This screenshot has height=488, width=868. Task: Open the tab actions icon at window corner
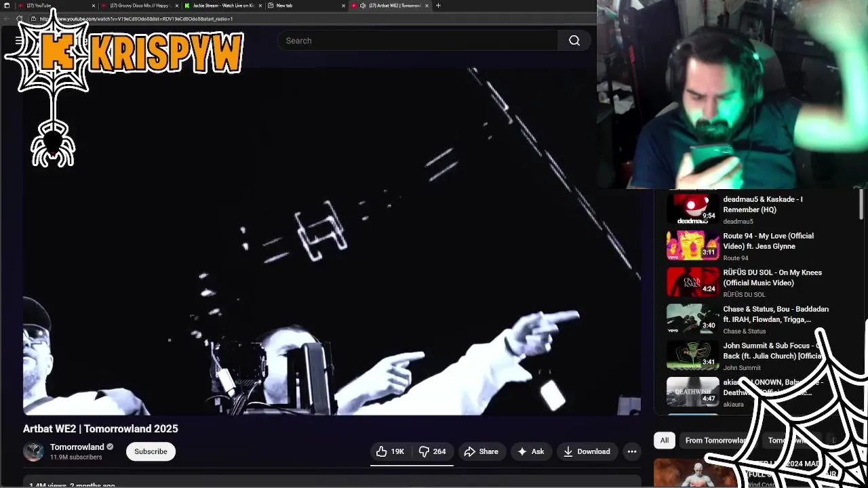tap(7, 5)
